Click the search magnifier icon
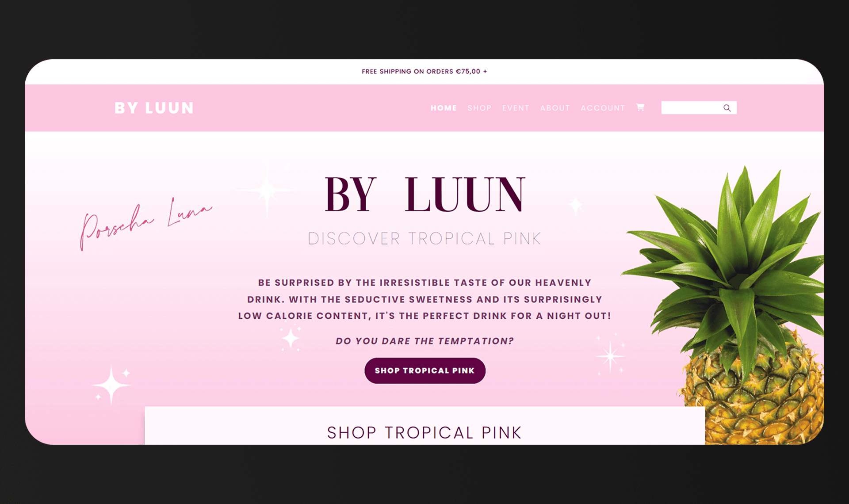Image resolution: width=849 pixels, height=504 pixels. 727,108
